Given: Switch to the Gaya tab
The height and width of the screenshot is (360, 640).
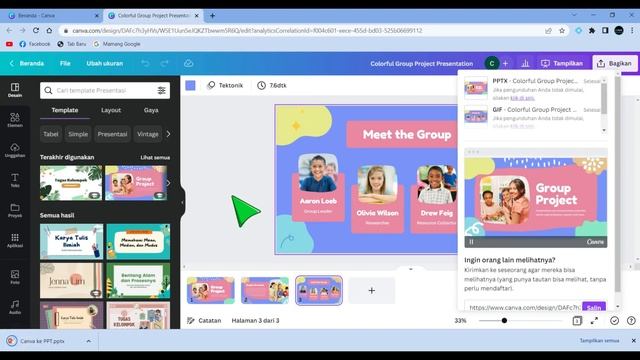Looking at the screenshot, I should [151, 110].
